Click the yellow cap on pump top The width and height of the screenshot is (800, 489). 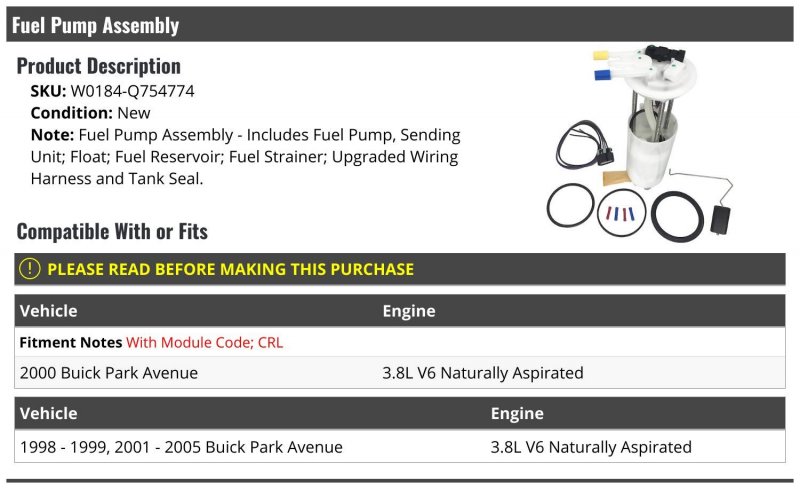[x=601, y=55]
